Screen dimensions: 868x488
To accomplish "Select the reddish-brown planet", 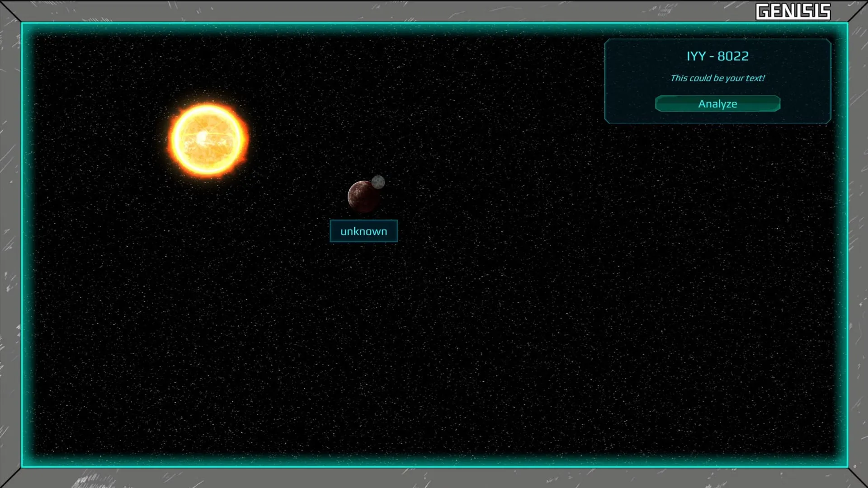I will point(363,197).
